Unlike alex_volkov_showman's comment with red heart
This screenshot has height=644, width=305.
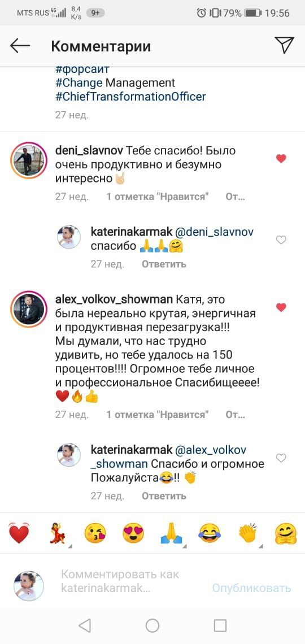pyautogui.click(x=281, y=307)
